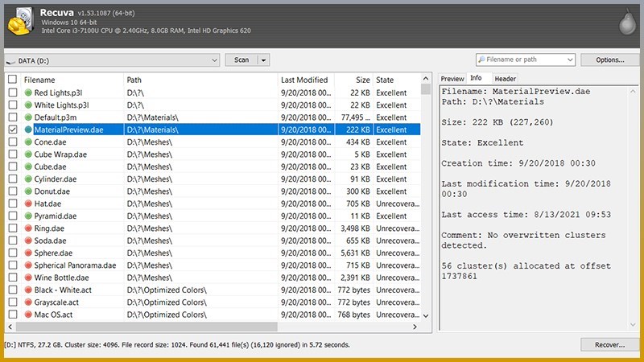Click the green status dot for Cylinder.dae
This screenshot has width=644, height=362.
coord(28,179)
